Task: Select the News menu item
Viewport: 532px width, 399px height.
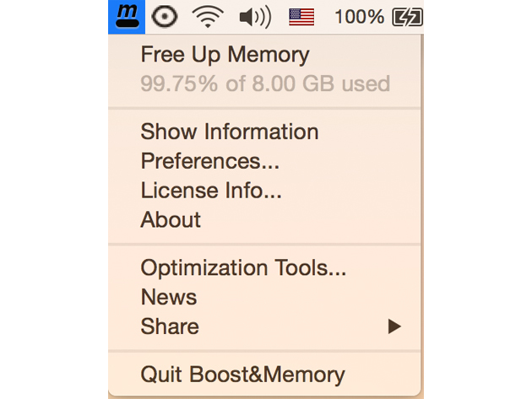Action: 264,297
